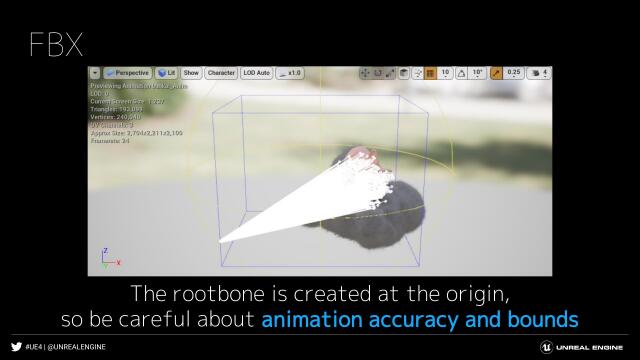Click the Current Screen Size text
Viewport: 640px width, 360px height.
(x=127, y=101)
